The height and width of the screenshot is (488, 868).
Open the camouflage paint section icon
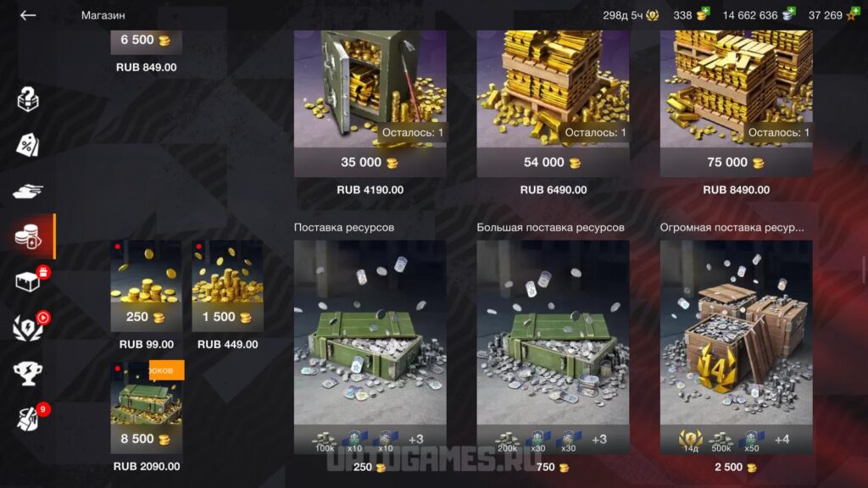[29, 419]
